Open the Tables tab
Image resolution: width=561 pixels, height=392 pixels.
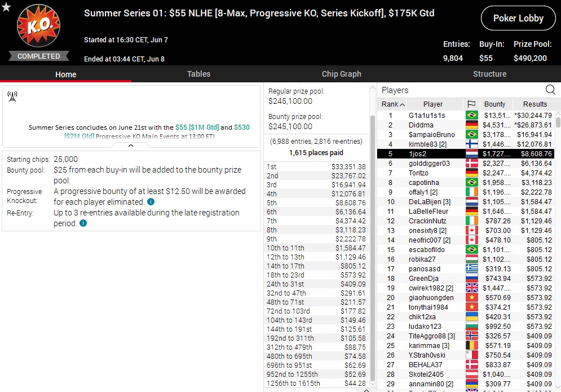coord(198,74)
